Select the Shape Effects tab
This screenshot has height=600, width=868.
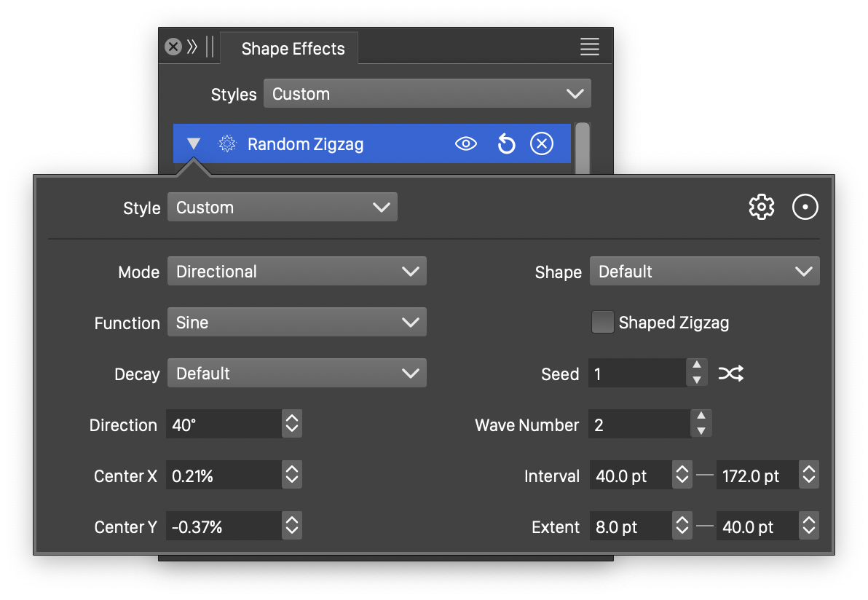[x=293, y=49]
